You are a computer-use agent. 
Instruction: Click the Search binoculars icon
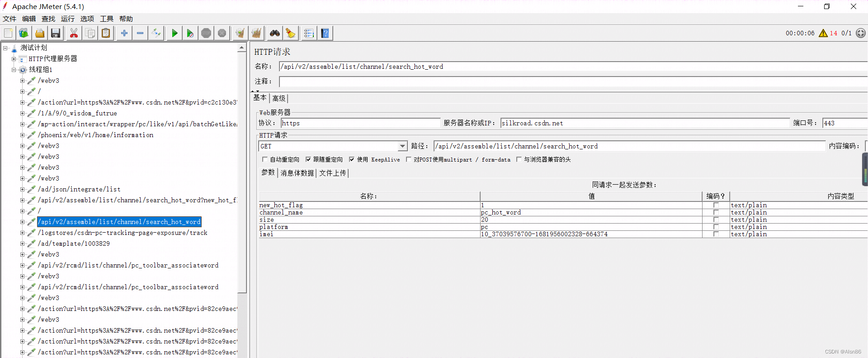pos(275,33)
